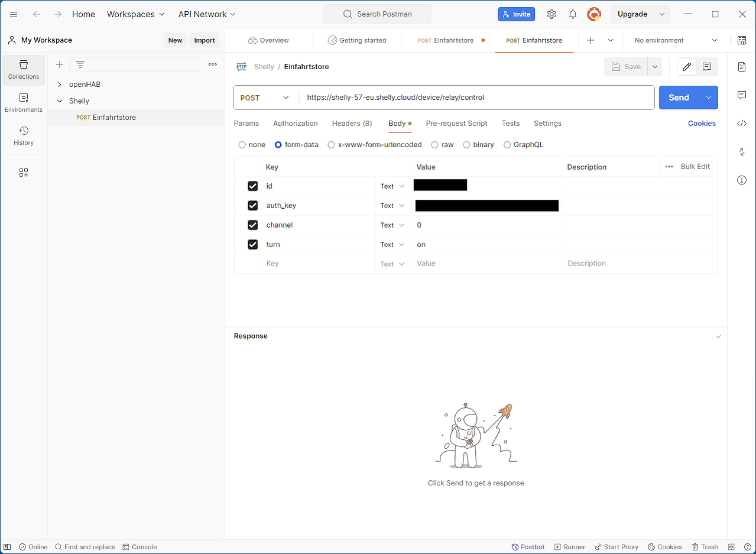This screenshot has width=756, height=554.
Task: Open the help icon in status bar
Action: coord(747,547)
